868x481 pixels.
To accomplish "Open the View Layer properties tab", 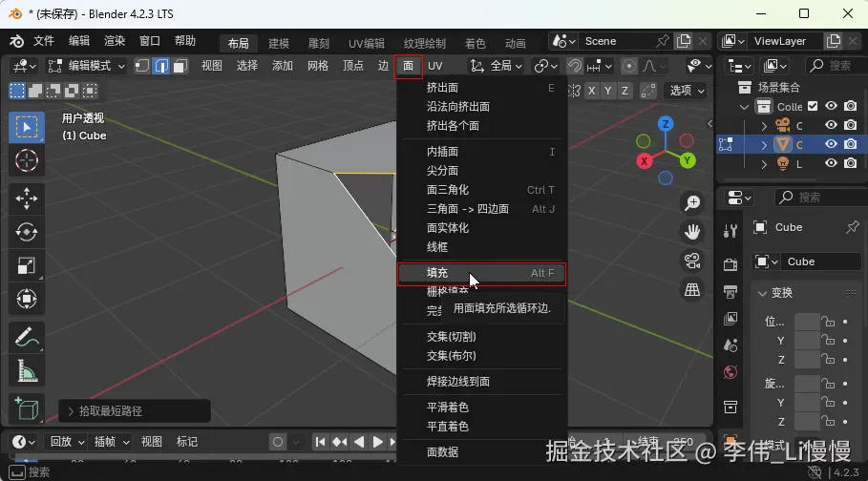I will (730, 318).
